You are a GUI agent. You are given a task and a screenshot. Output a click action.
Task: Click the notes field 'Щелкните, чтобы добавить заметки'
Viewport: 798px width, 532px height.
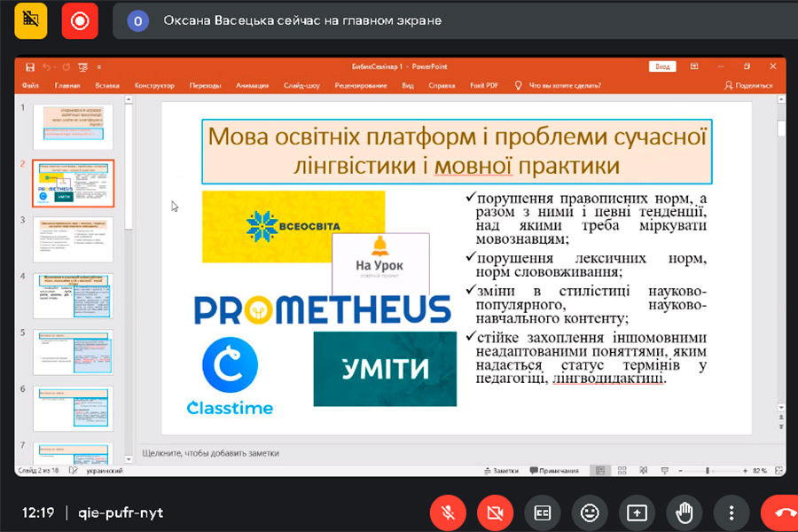(x=211, y=453)
